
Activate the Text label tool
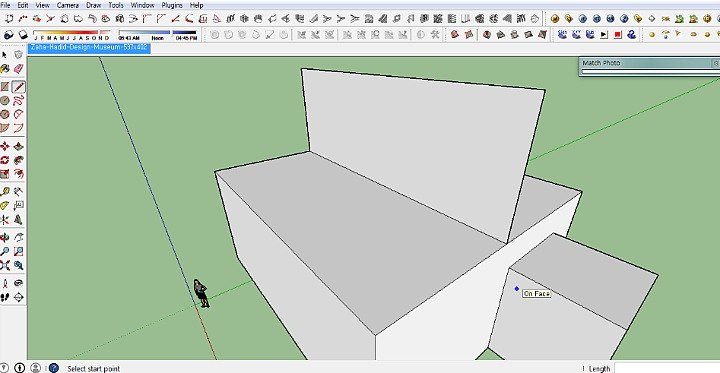pyautogui.click(x=18, y=206)
